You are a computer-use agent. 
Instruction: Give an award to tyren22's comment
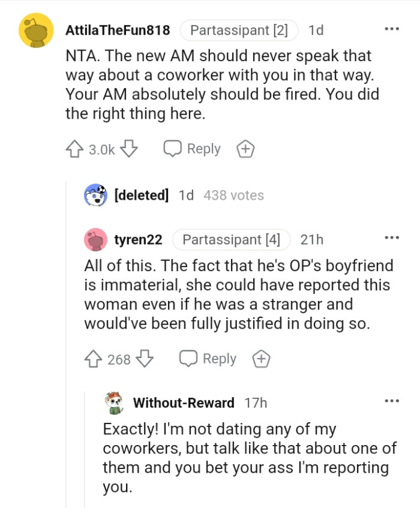pyautogui.click(x=262, y=358)
